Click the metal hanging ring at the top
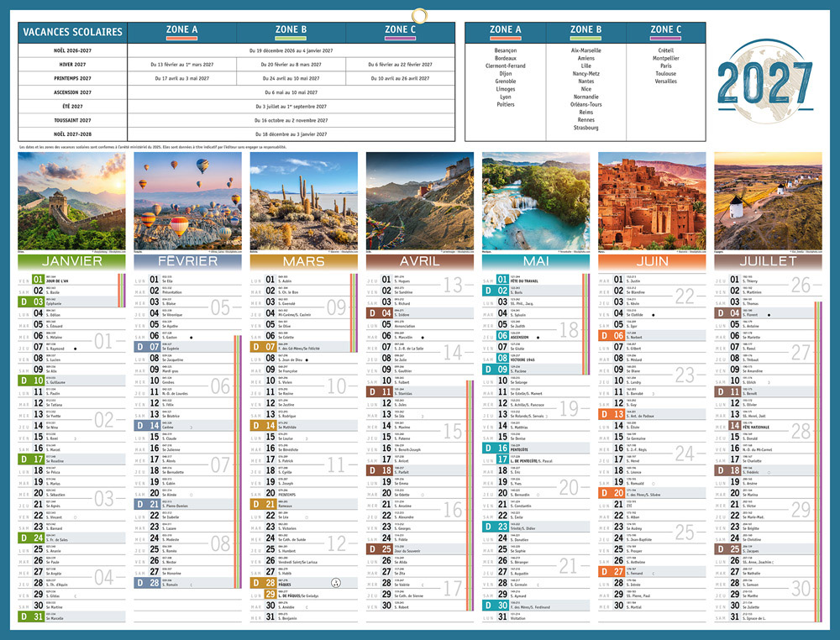Viewport: 840px width, 640px height. click(419, 15)
